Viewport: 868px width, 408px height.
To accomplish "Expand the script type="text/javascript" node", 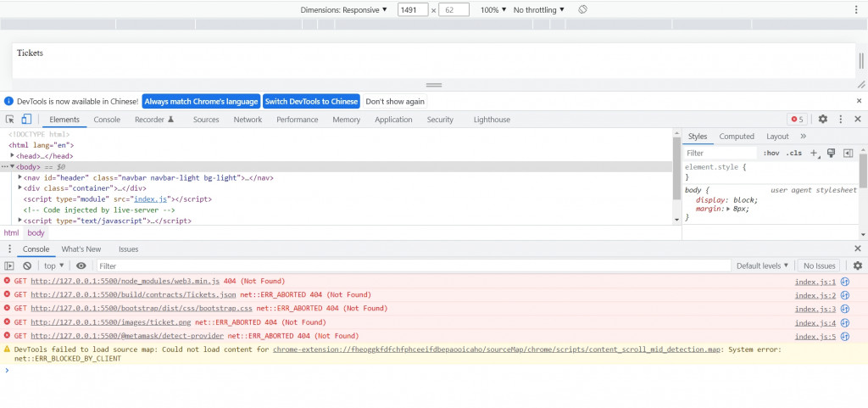I will click(20, 221).
